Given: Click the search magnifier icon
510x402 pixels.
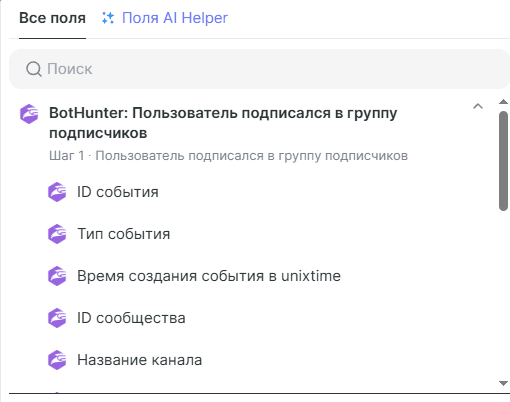Looking at the screenshot, I should 34,69.
